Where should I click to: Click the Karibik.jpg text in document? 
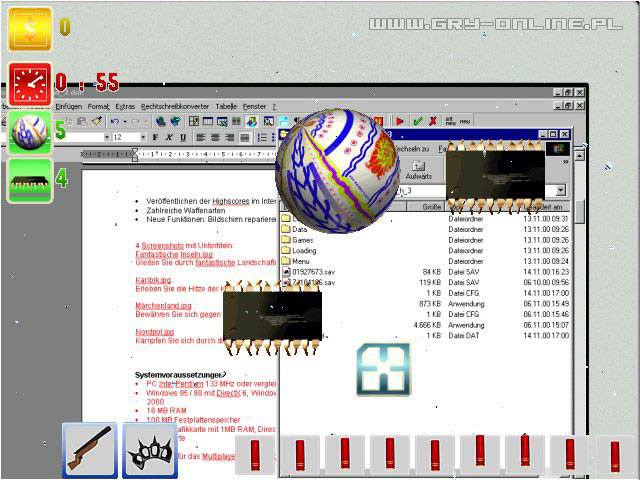pyautogui.click(x=153, y=280)
